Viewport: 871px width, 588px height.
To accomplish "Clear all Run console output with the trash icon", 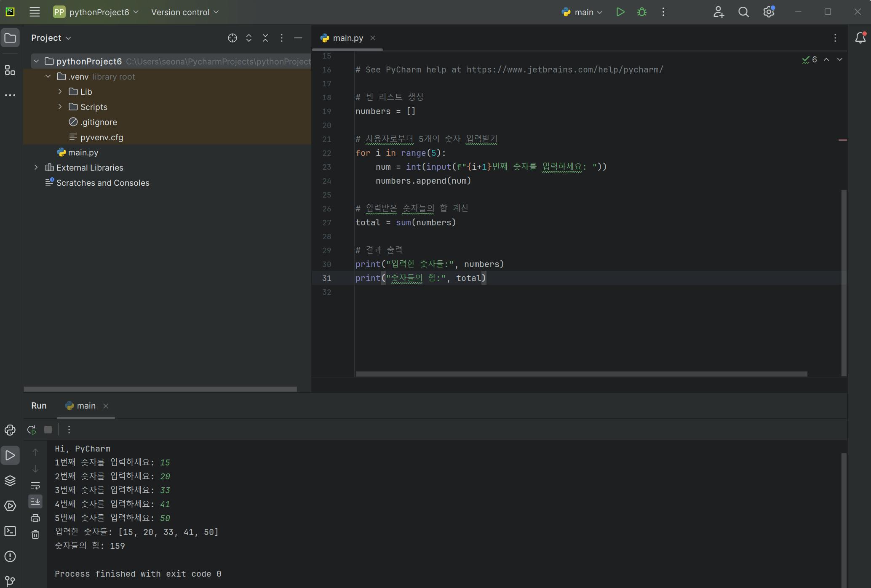I will (35, 535).
